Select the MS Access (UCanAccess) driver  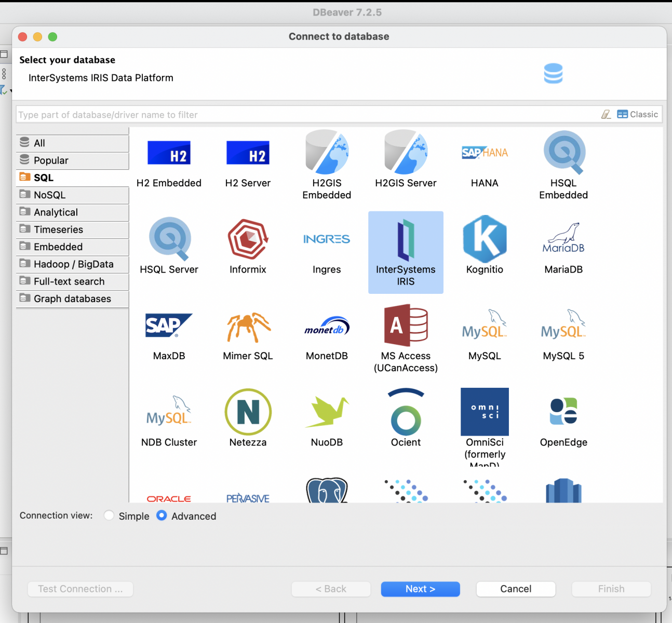click(406, 337)
